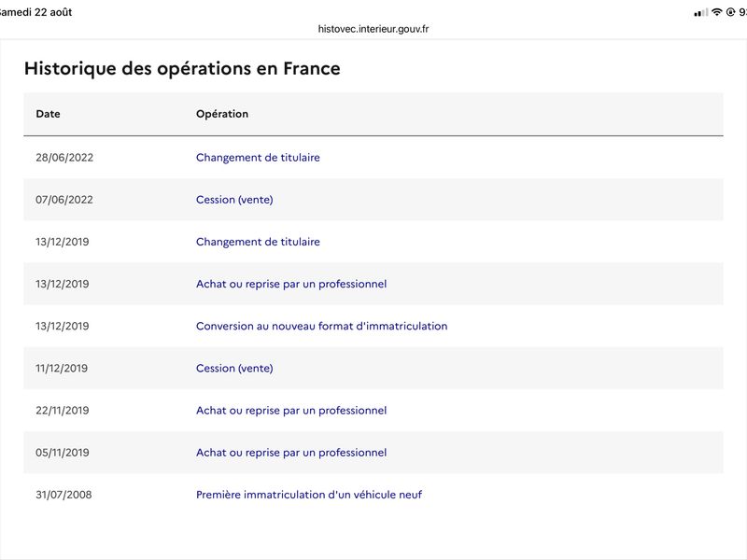This screenshot has height=560, width=747.
Task: Tap the orientation lock status icon
Action: [730, 12]
